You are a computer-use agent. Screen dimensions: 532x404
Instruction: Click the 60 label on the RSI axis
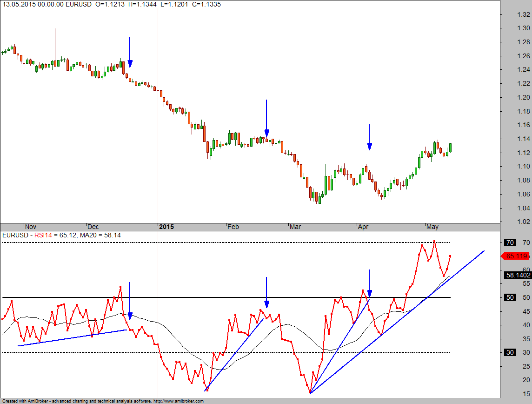pos(526,269)
